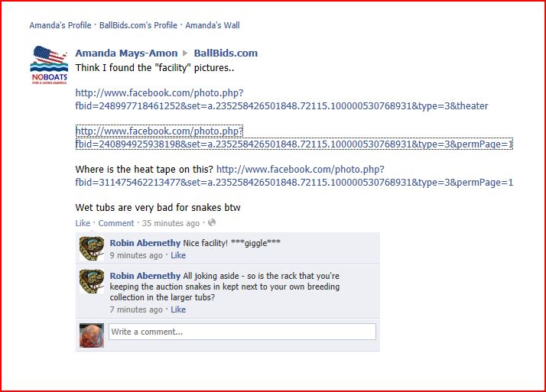Click the globe privacy icon
Viewport: 546px width, 392px height.
coord(212,222)
